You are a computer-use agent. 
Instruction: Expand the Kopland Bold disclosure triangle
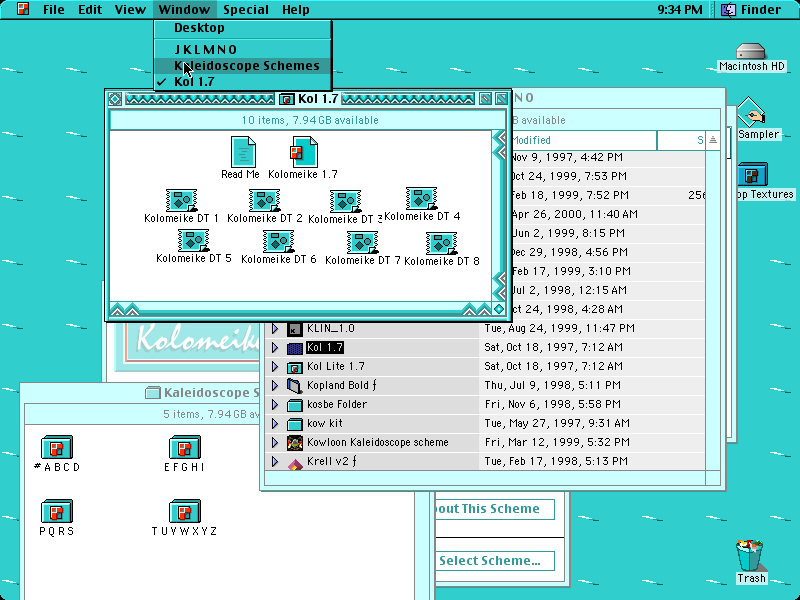[275, 385]
